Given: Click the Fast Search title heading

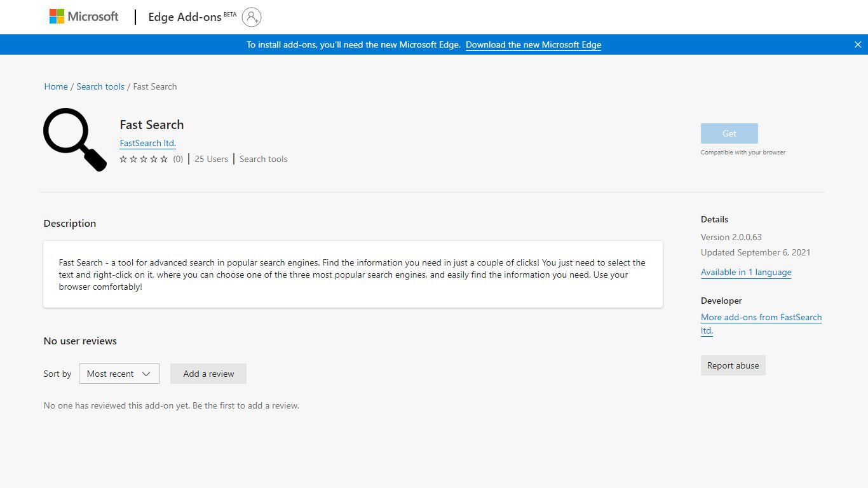Looking at the screenshot, I should point(152,125).
